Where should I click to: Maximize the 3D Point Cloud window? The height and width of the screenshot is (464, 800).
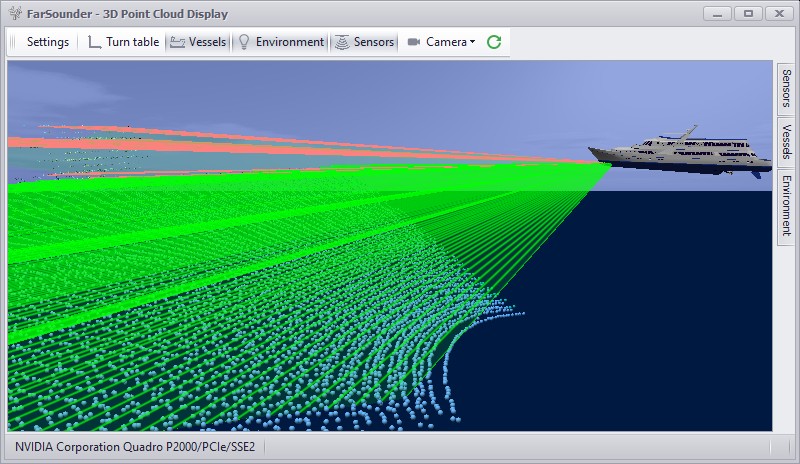[748, 13]
